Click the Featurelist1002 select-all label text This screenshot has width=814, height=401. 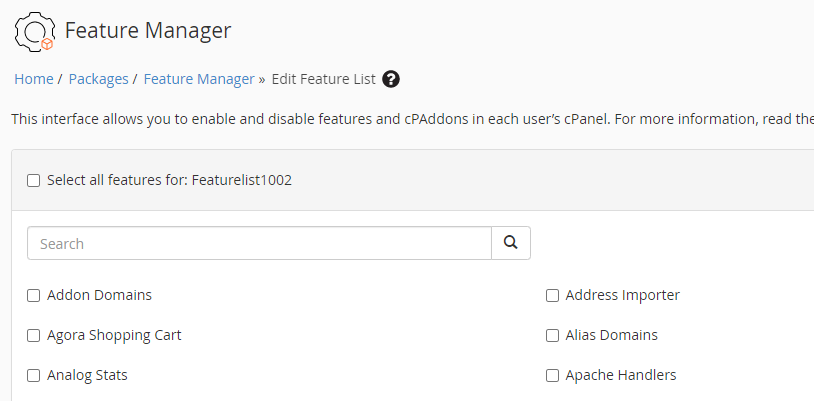[x=169, y=181]
